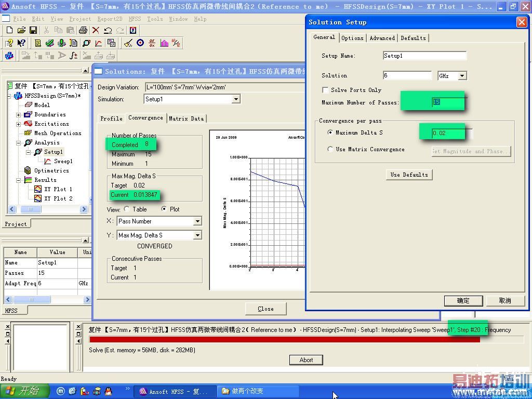This screenshot has height=399, width=532.
Task: Click the context help question mark icon
Action: 9,43
